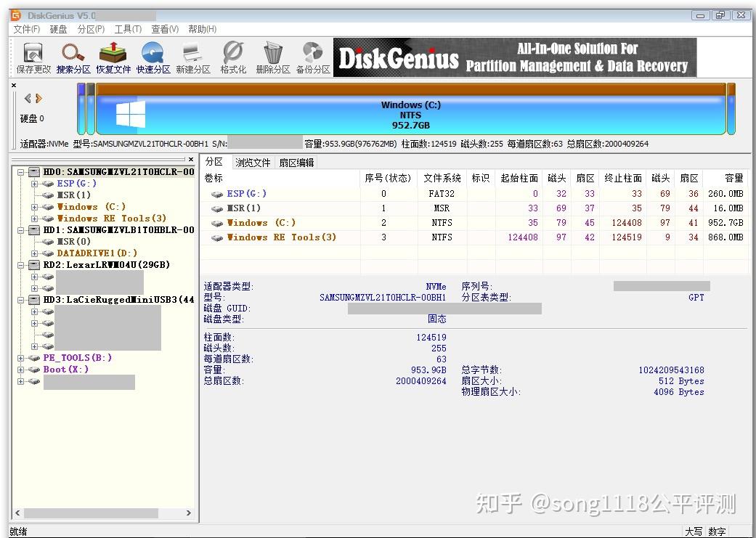The image size is (756, 538).
Task: Click the 删除分区 (Delete Partition) icon
Action: point(272,57)
